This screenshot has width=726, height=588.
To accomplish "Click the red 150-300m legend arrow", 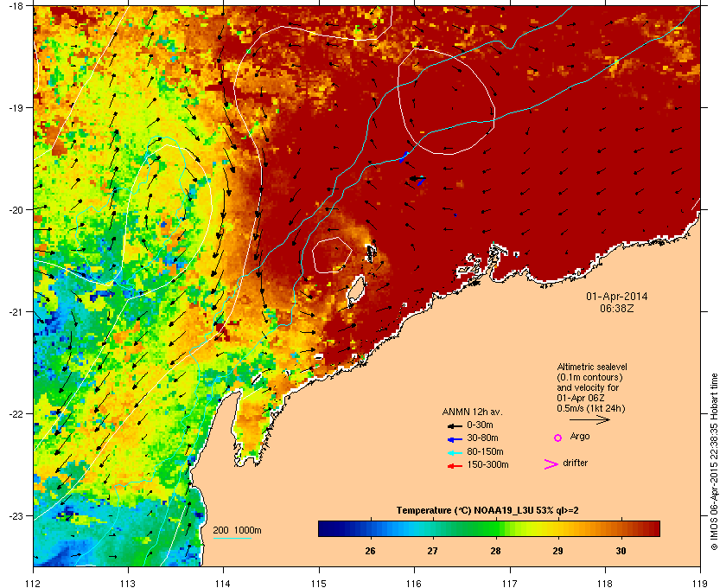I will click(455, 466).
